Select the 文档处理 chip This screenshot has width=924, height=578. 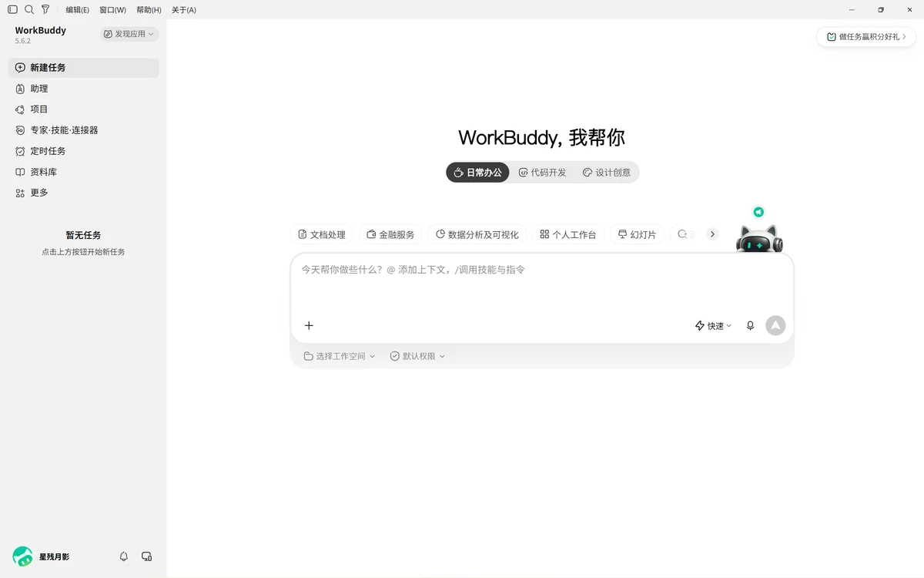(x=322, y=234)
